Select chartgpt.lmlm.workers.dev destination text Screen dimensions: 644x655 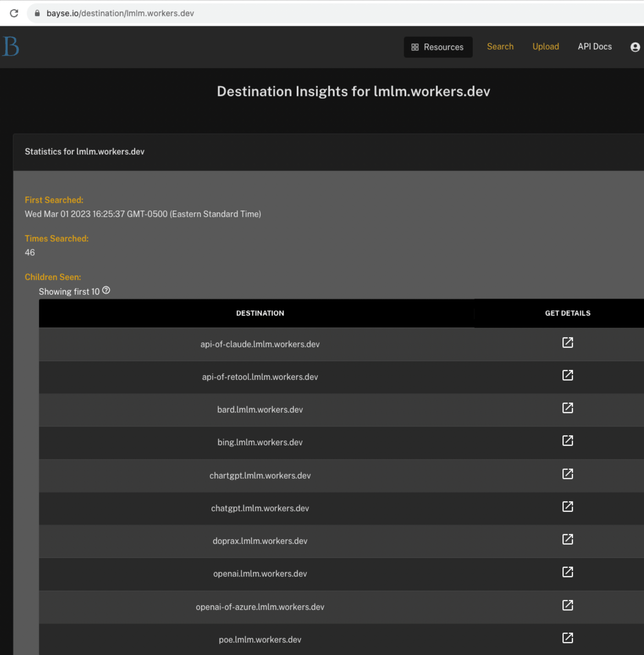point(260,476)
